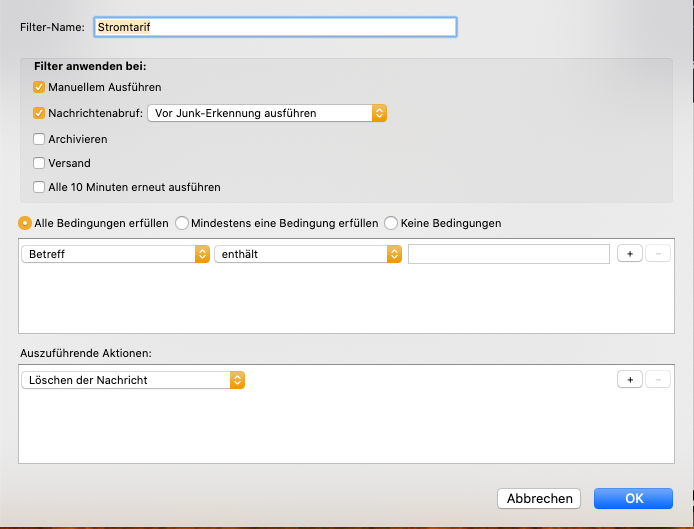The height and width of the screenshot is (529, 694).
Task: Uncheck Manuellem Ausführen checkbox
Action: coord(39,87)
